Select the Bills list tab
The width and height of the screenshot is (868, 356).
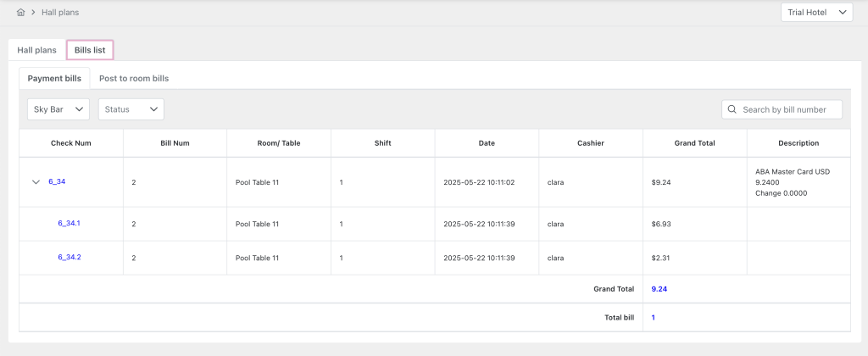90,50
